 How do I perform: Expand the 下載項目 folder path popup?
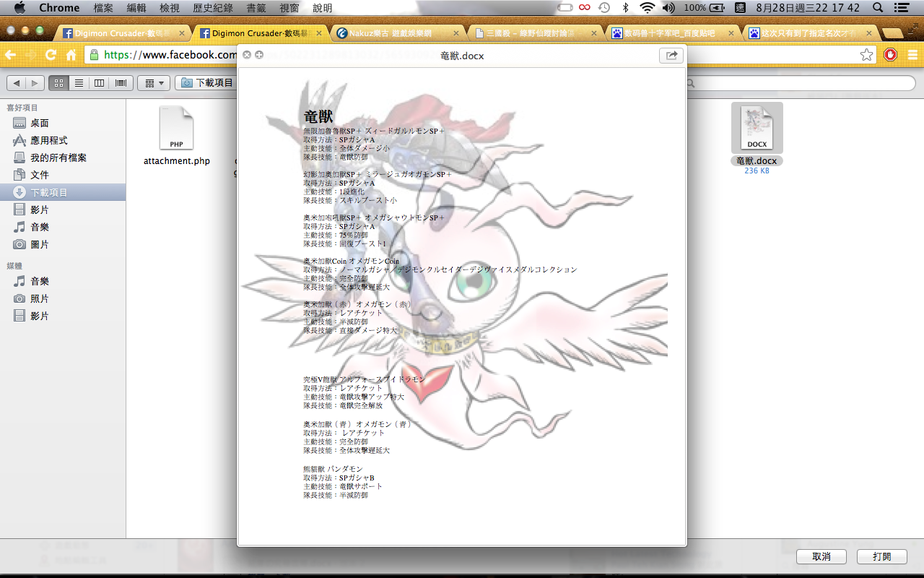pyautogui.click(x=208, y=83)
